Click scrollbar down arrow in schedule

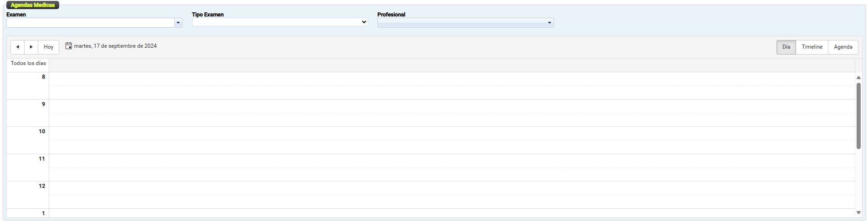pyautogui.click(x=858, y=212)
